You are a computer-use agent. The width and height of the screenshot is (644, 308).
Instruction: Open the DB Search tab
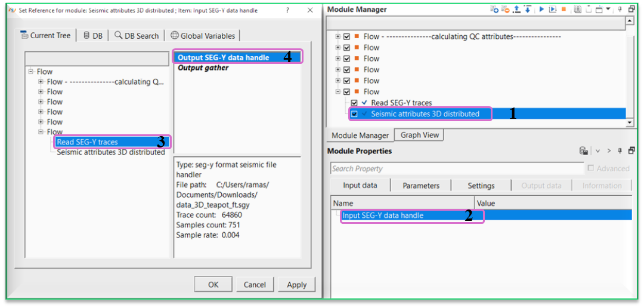coord(137,36)
